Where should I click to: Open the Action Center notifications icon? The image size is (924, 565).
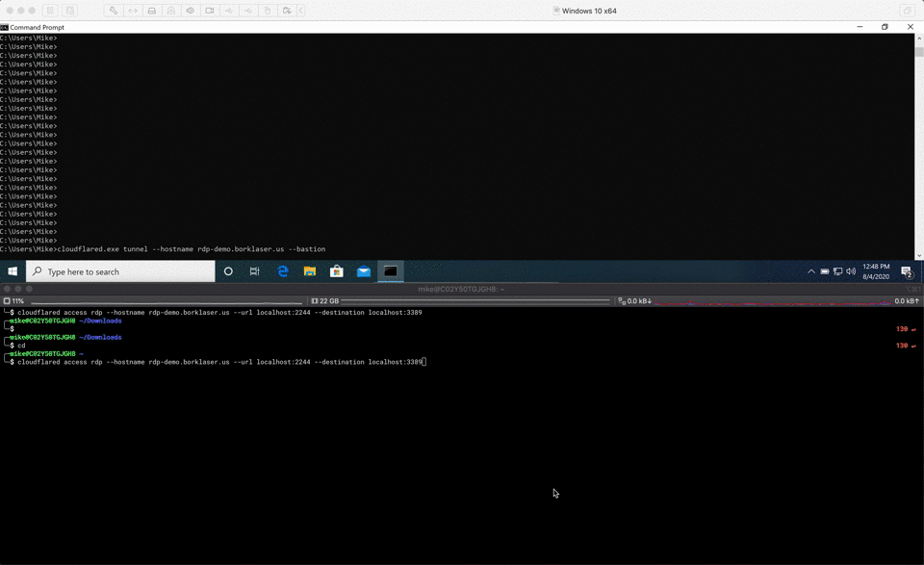click(907, 271)
